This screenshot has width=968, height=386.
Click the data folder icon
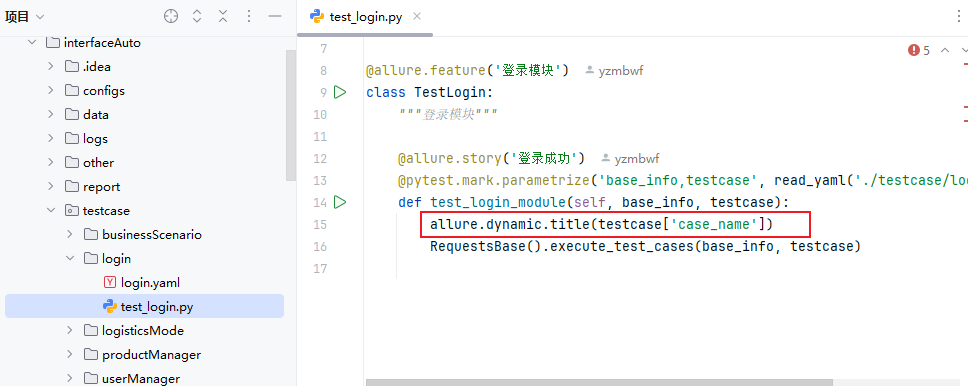[x=72, y=115]
